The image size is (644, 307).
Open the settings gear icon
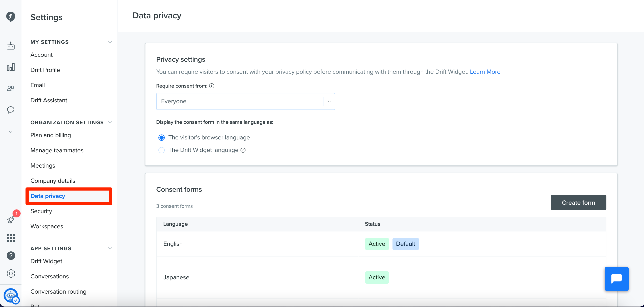[x=11, y=273]
